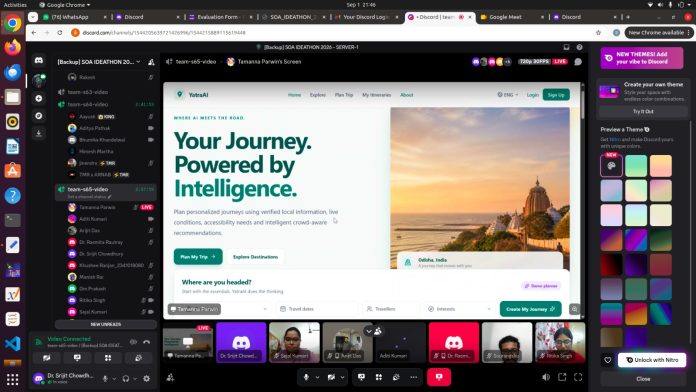Viewport: 696px width, 392px height.
Task: Select the mint green theme swatch
Action: coord(636,166)
